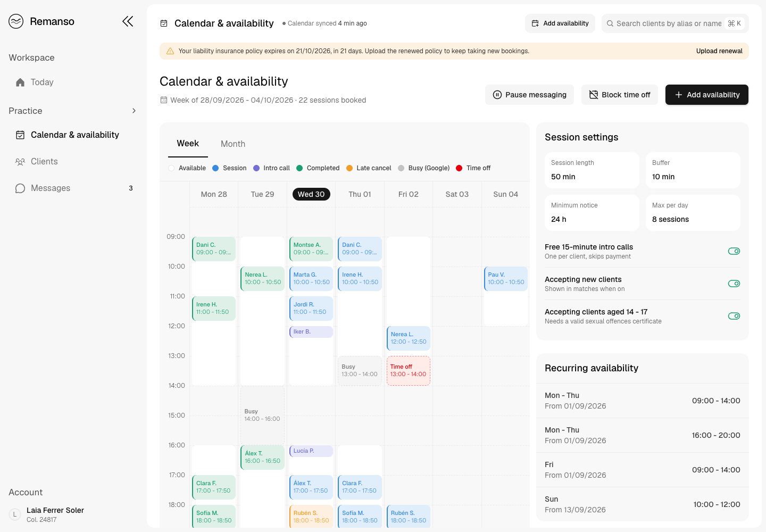Click the top bar Add availability button
766x532 pixels.
pos(560,23)
